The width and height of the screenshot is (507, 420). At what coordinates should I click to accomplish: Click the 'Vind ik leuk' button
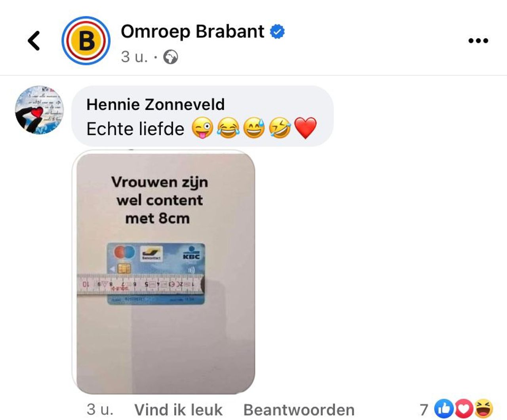178,410
